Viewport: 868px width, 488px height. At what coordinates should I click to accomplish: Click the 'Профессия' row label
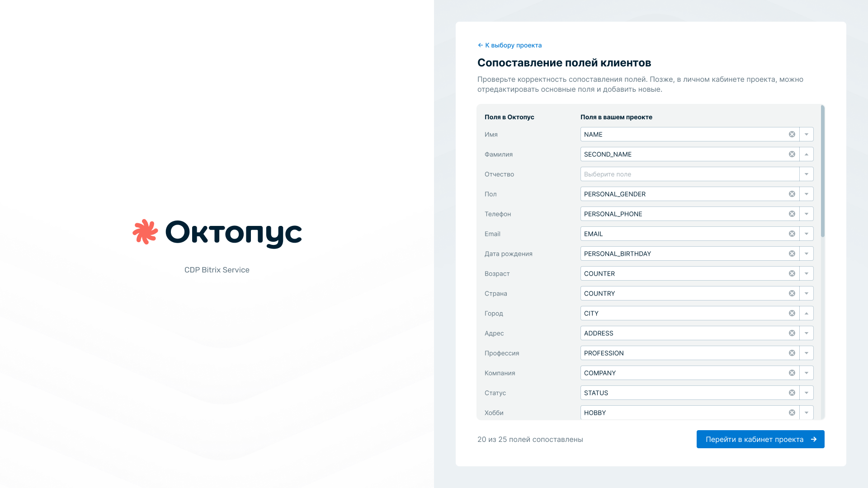pyautogui.click(x=502, y=353)
